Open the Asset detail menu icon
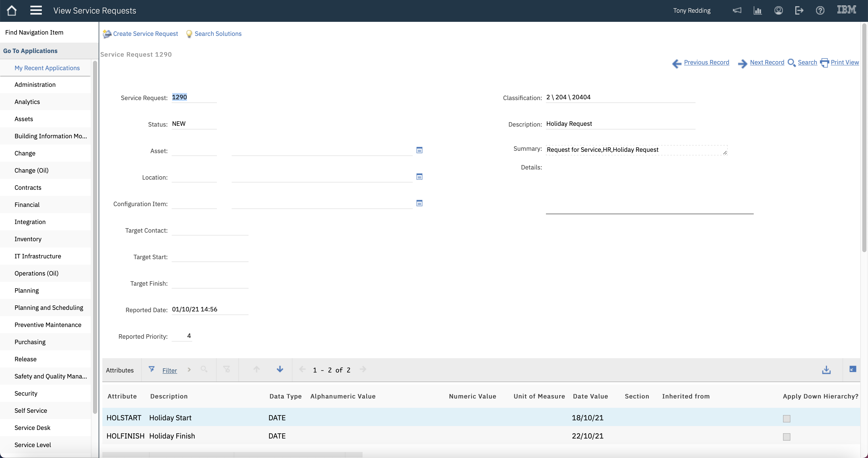This screenshot has width=868, height=458. (x=419, y=150)
